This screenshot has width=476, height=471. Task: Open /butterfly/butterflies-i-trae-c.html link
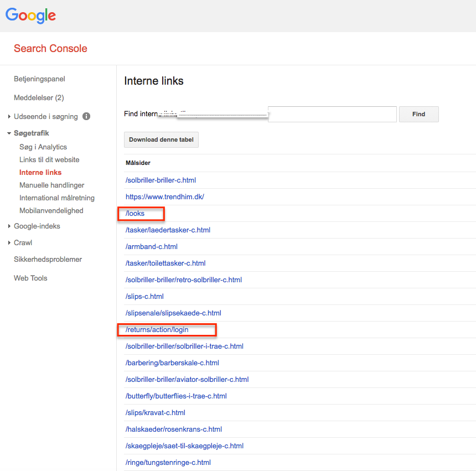pos(176,396)
